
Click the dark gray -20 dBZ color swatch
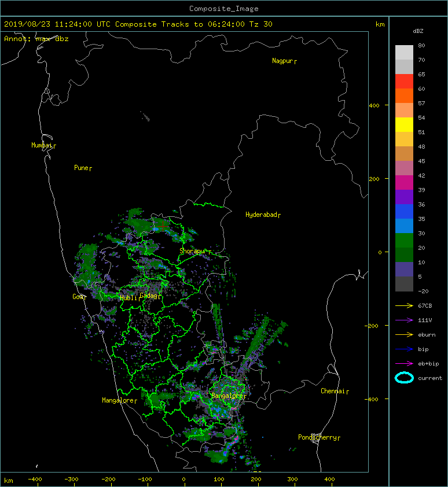(404, 283)
